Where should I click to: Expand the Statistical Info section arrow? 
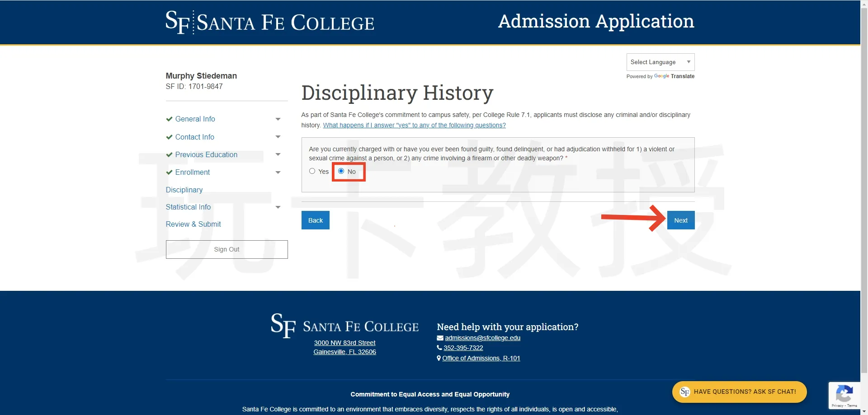coord(278,207)
